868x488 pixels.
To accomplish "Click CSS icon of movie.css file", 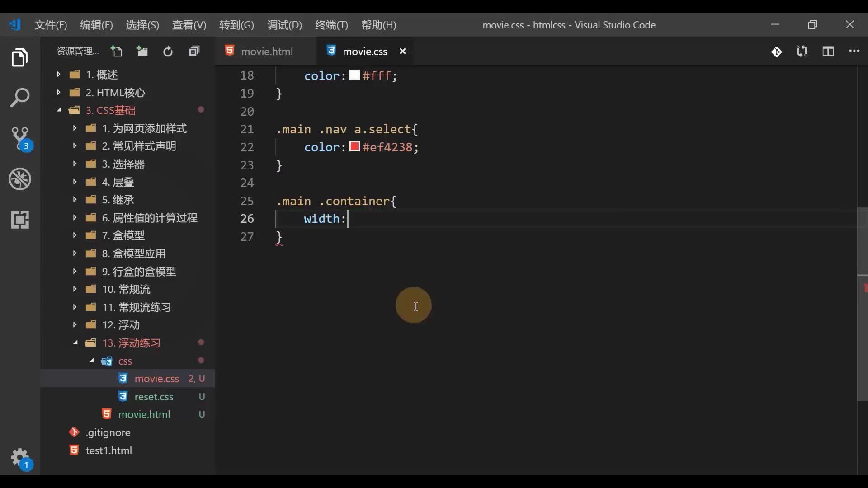I will coord(123,378).
